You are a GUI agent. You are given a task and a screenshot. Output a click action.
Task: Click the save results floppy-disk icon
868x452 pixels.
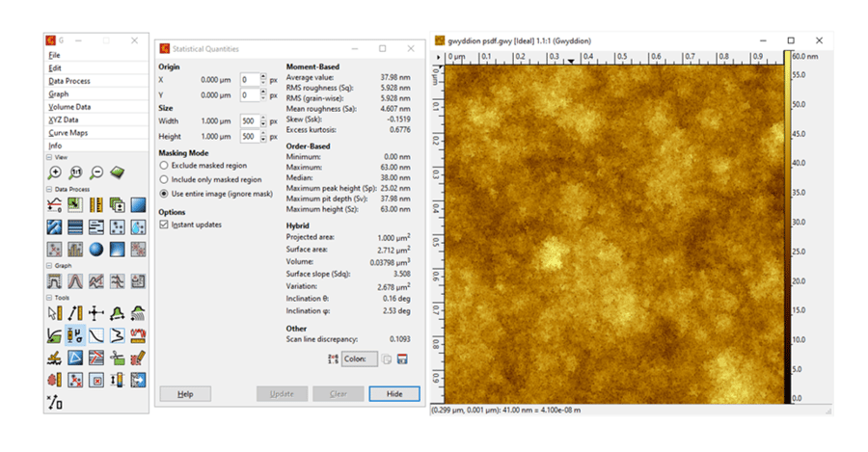402,359
